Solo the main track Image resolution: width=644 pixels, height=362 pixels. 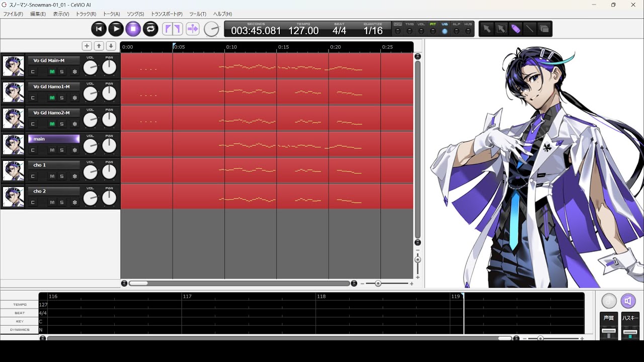tap(62, 150)
